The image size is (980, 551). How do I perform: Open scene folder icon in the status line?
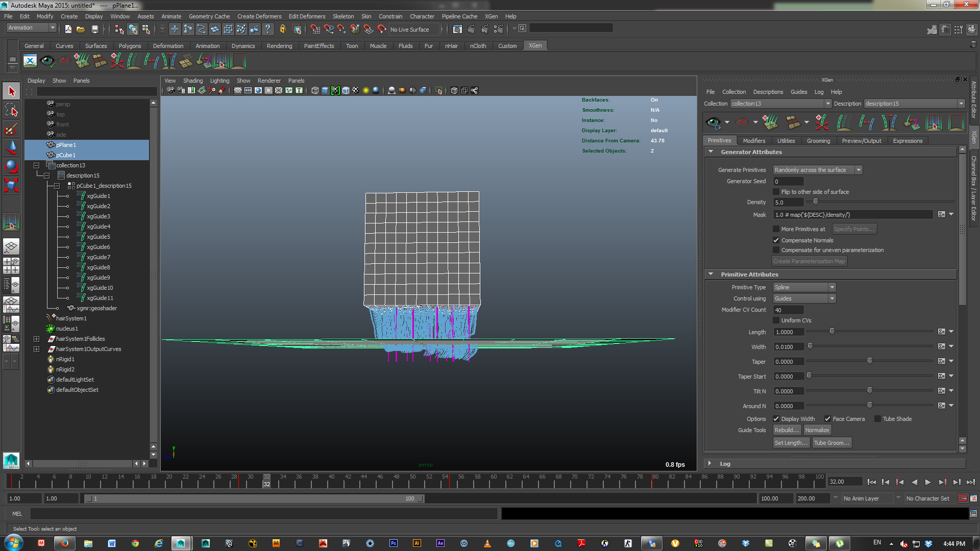pos(81,30)
